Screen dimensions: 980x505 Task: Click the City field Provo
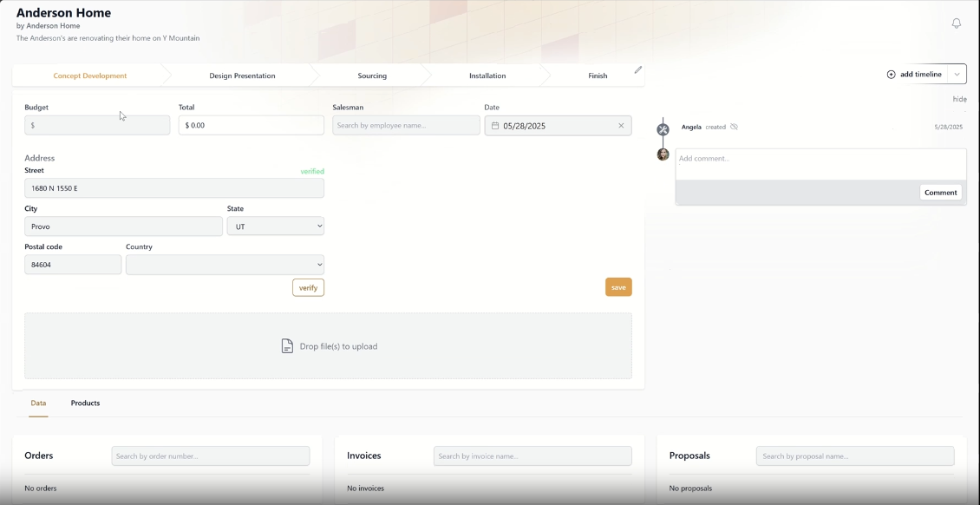point(123,226)
